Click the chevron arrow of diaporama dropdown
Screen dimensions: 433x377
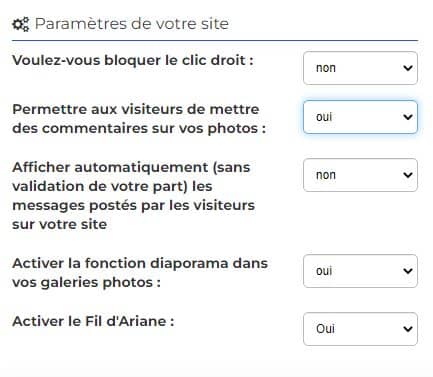[408, 271]
